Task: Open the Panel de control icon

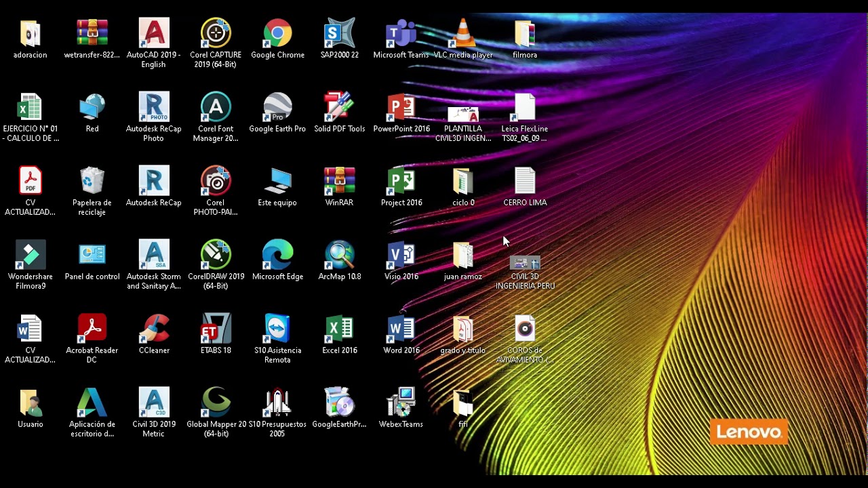Action: coord(92,255)
